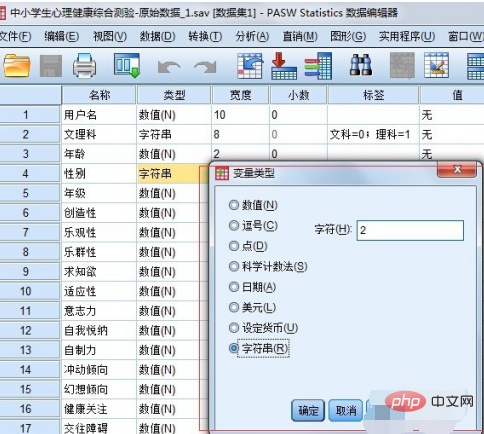Select the 用户名 name cell
The width and height of the screenshot is (484, 434).
99,115
